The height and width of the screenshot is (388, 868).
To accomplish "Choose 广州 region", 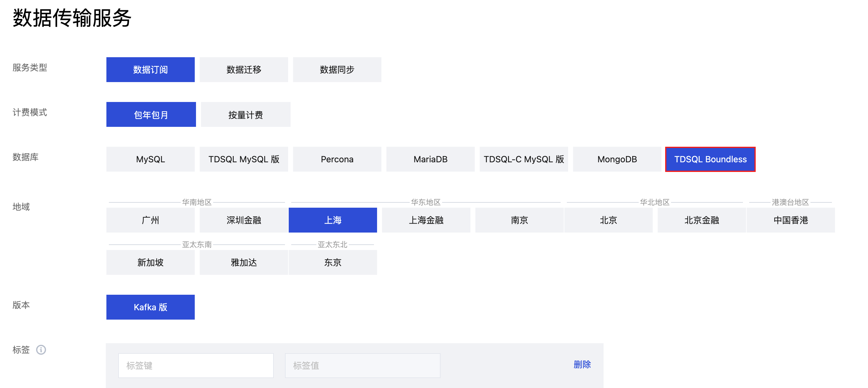I will [150, 220].
